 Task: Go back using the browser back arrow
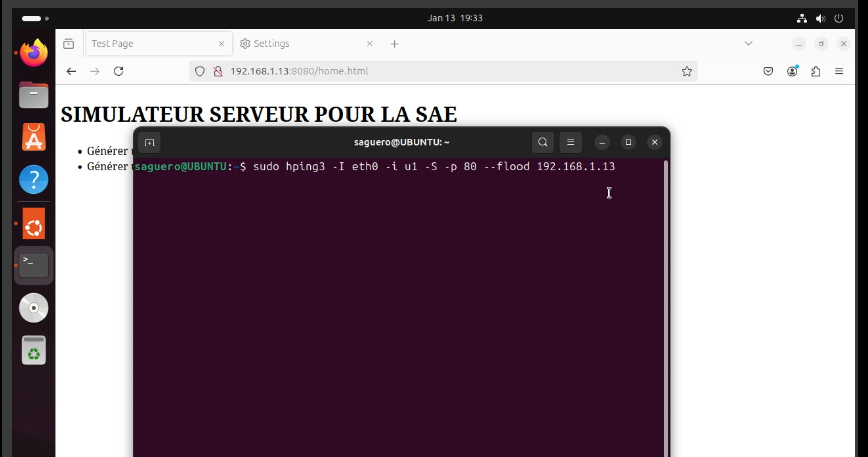click(71, 71)
